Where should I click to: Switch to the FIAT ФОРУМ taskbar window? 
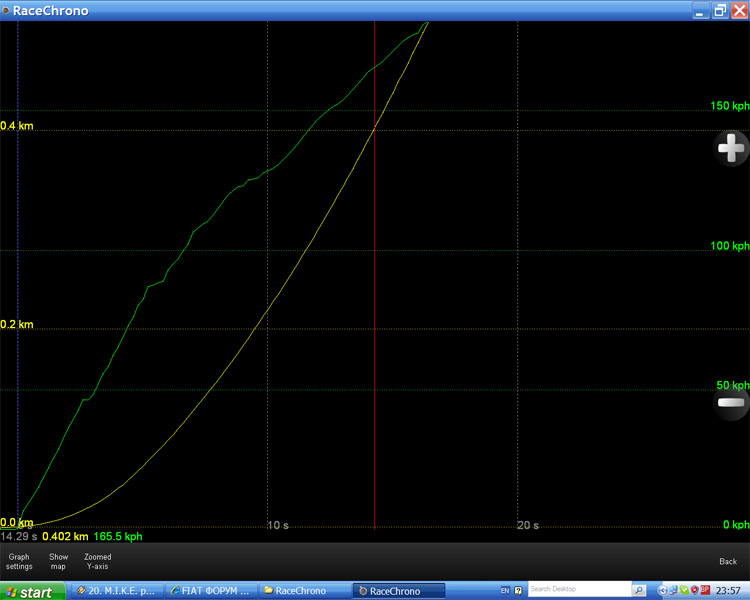coord(209,591)
